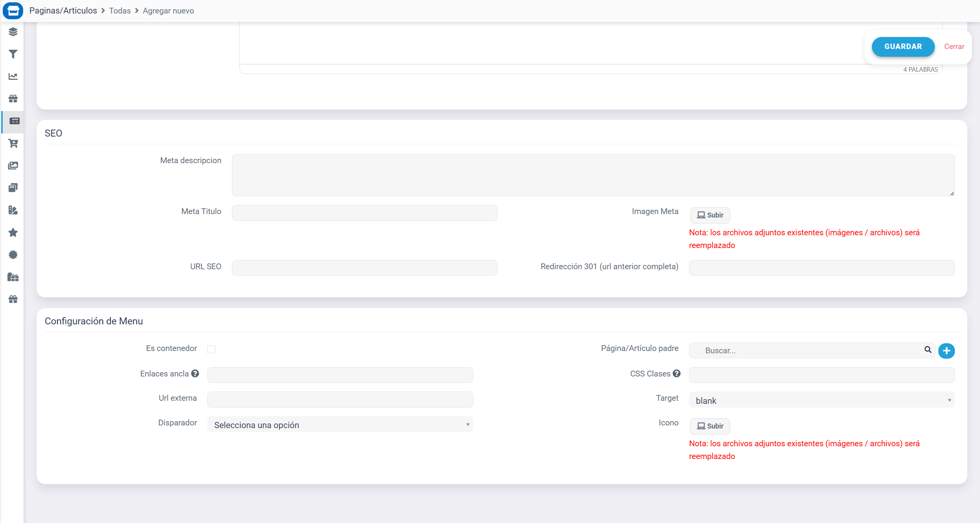Click the Meta Titulo input field

pyautogui.click(x=364, y=213)
